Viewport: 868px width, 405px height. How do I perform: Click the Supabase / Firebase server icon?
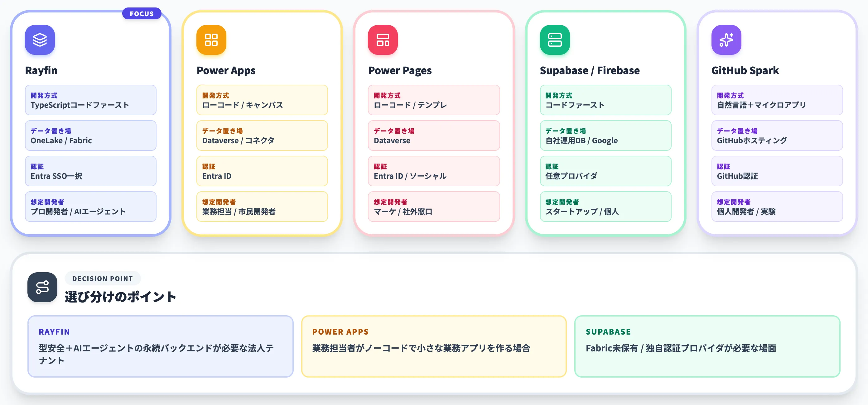point(555,40)
